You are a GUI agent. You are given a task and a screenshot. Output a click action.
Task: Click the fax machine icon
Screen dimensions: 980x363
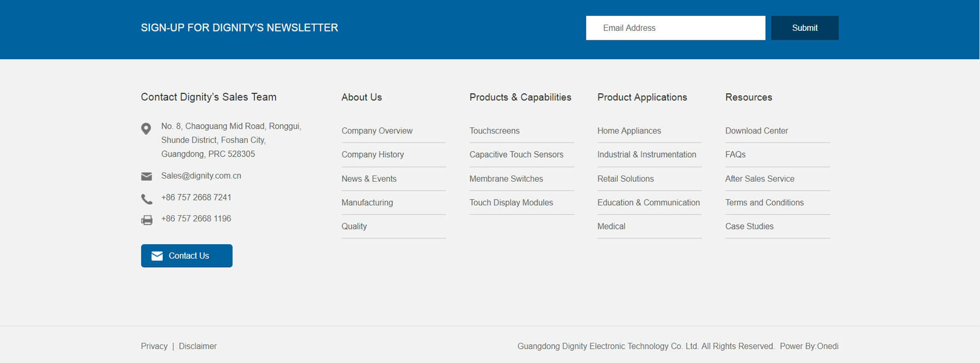147,220
